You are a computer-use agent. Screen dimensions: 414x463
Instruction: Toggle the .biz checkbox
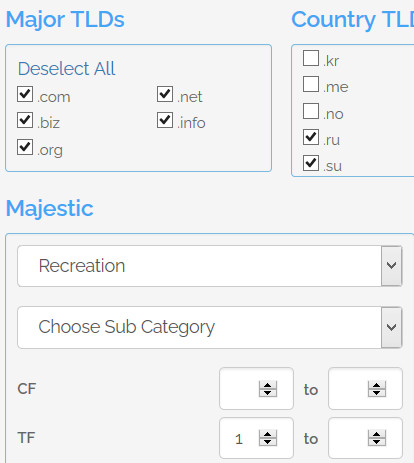(x=25, y=120)
